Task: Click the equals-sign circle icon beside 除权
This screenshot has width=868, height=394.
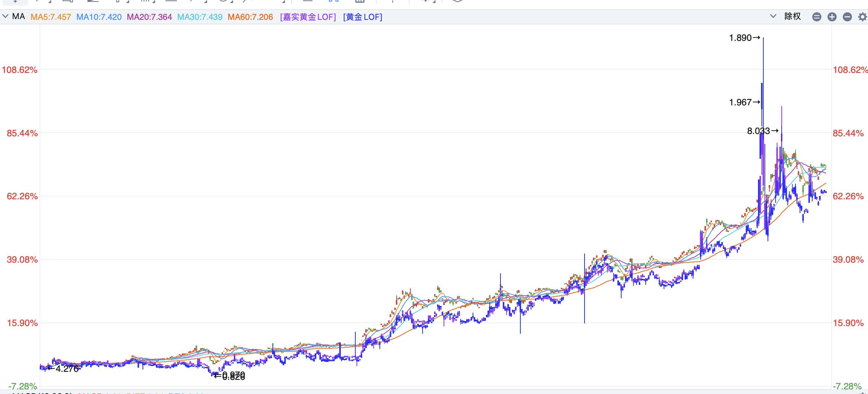Action: click(x=816, y=17)
